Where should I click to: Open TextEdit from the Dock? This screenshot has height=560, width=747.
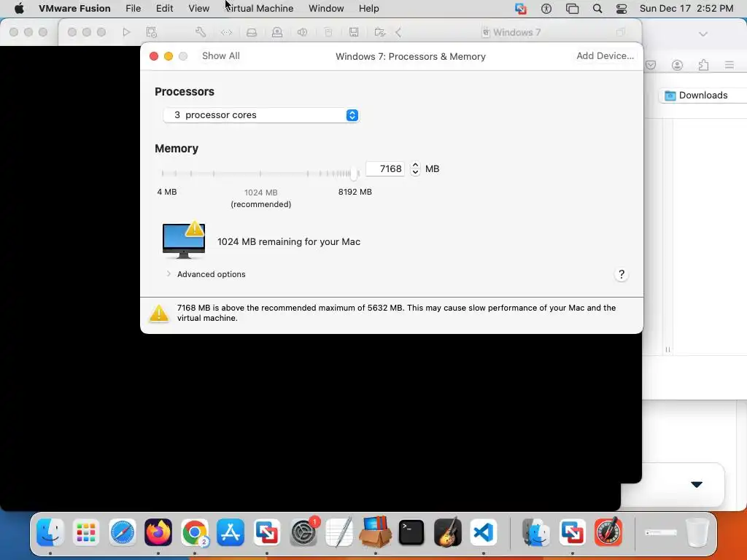[339, 532]
